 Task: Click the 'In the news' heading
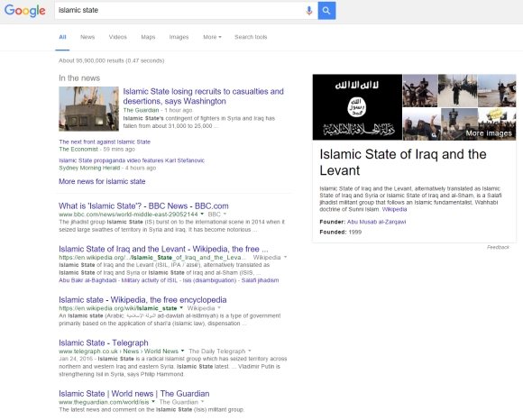click(79, 78)
